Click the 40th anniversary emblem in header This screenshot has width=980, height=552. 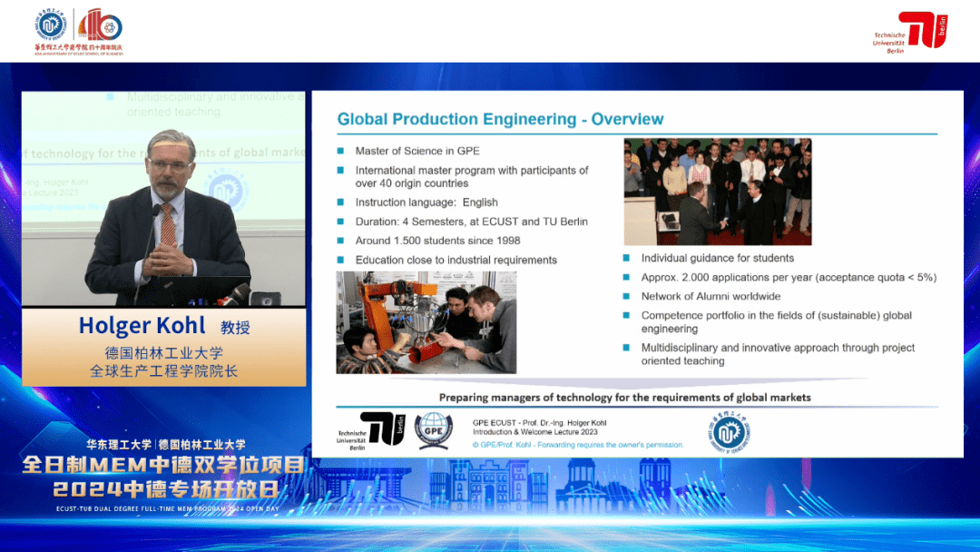coord(100,26)
